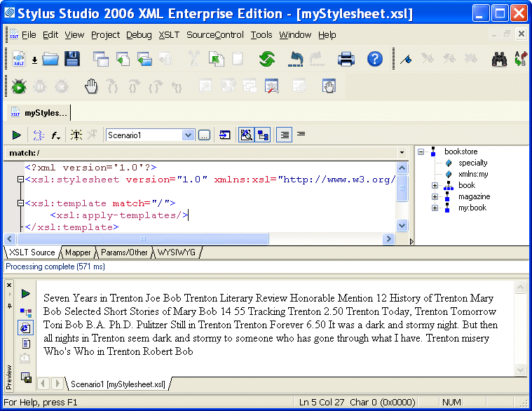This screenshot has height=411, width=532.
Task: Click the binoculars Find icon
Action: [x=498, y=60]
